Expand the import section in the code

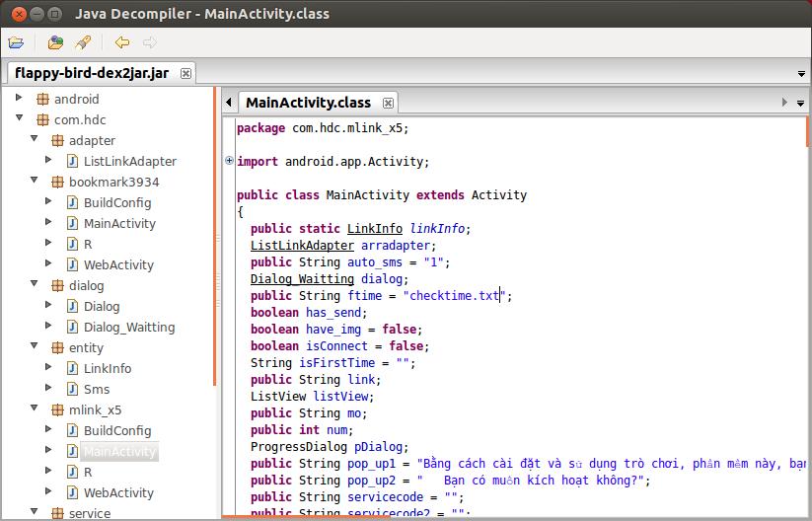(x=230, y=161)
